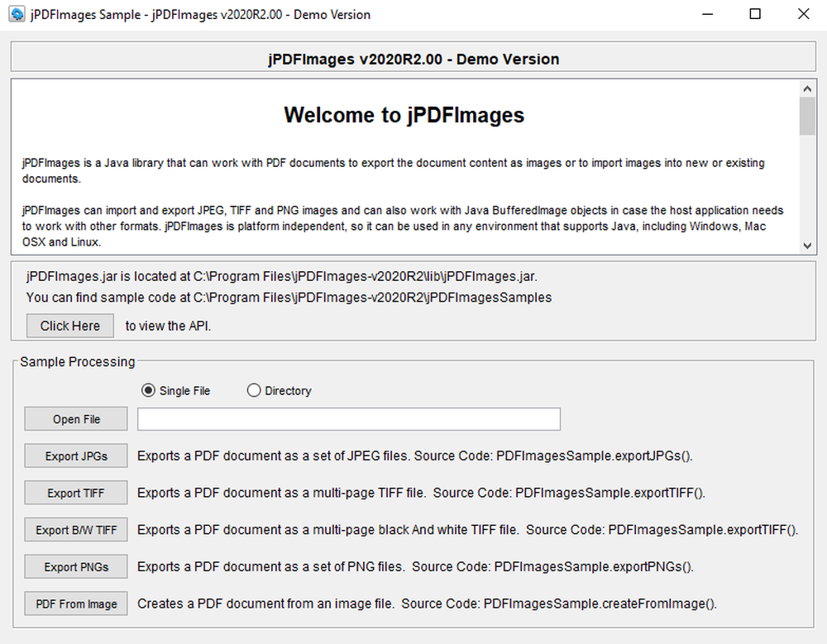Viewport: 827px width, 644px height.
Task: Click the 'Welcome to jPDFImages' heading
Action: click(x=404, y=115)
